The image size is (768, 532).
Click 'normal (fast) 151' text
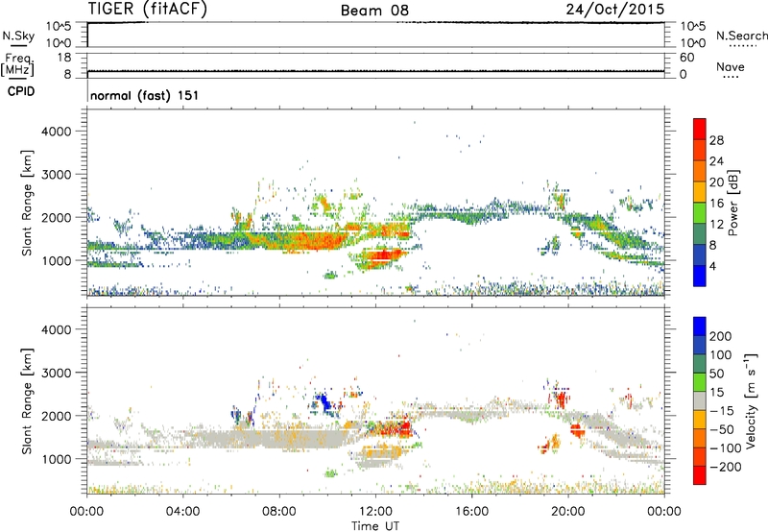(x=145, y=95)
